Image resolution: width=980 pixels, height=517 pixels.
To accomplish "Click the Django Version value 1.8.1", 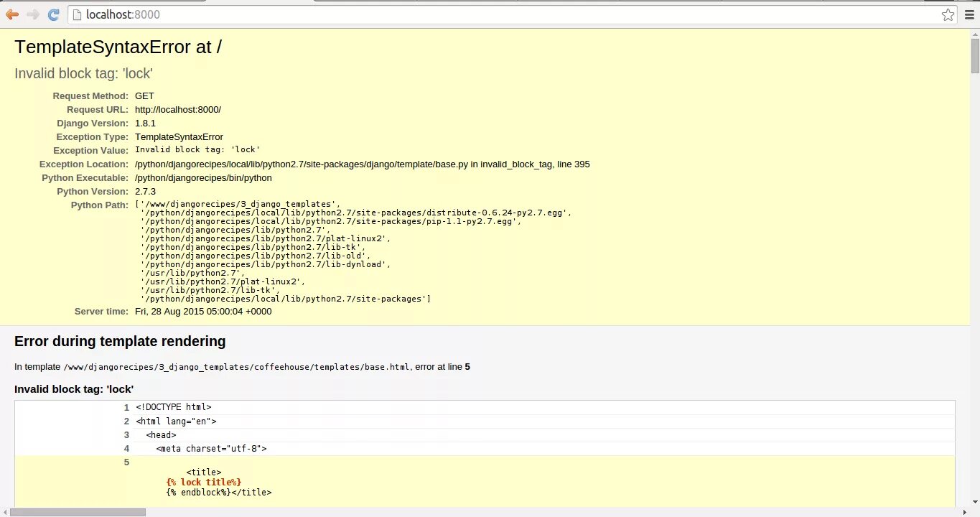I will 145,123.
